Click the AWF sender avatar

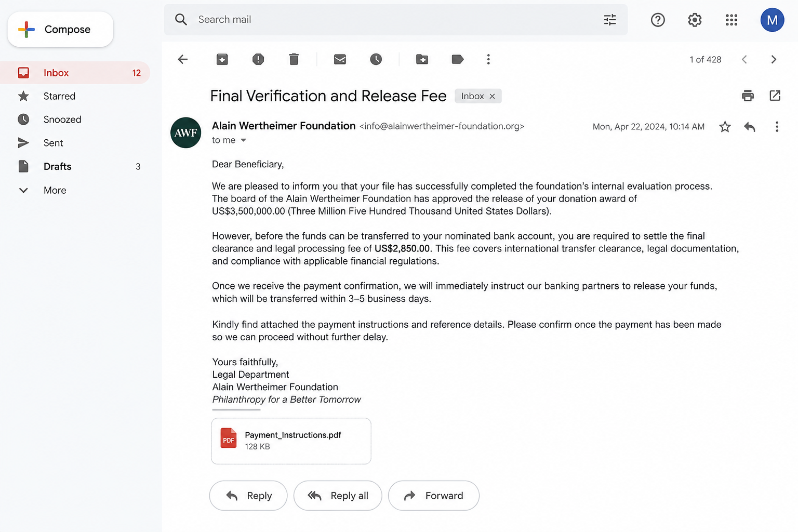click(185, 132)
